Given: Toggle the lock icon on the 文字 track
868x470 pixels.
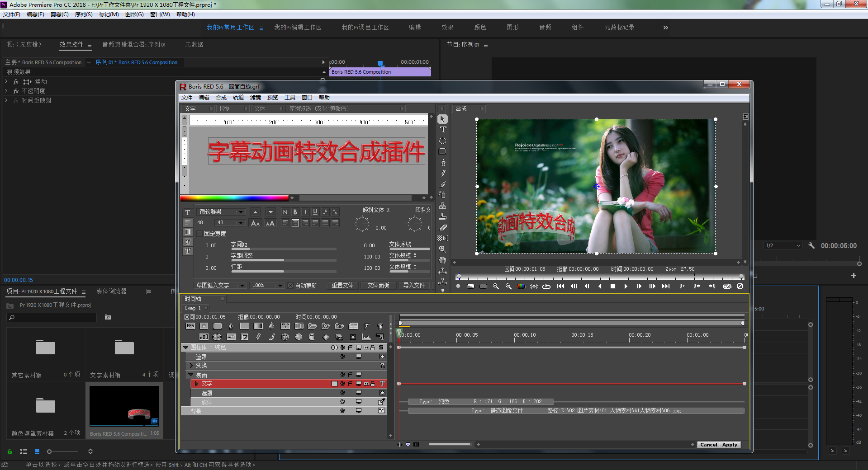Looking at the screenshot, I should point(373,384).
